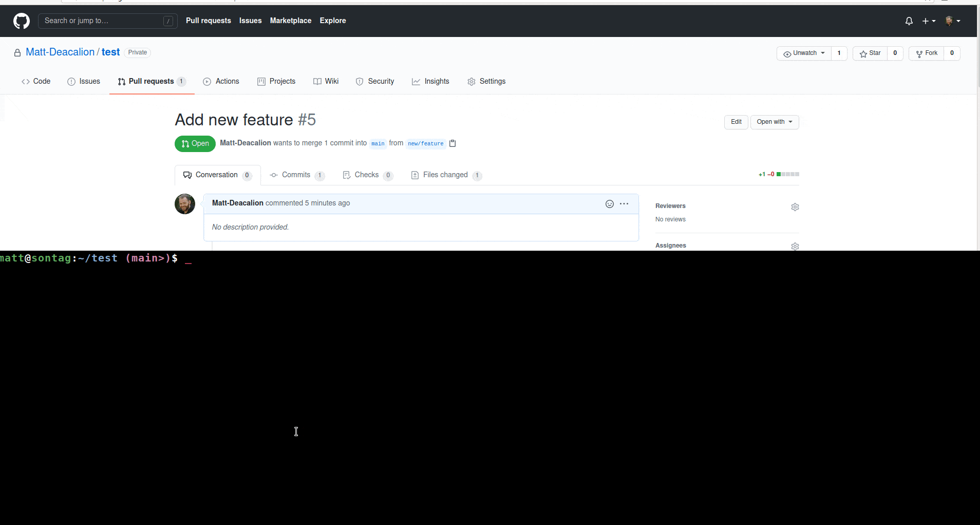The width and height of the screenshot is (980, 525).
Task: View the stargazers count
Action: pyautogui.click(x=895, y=53)
